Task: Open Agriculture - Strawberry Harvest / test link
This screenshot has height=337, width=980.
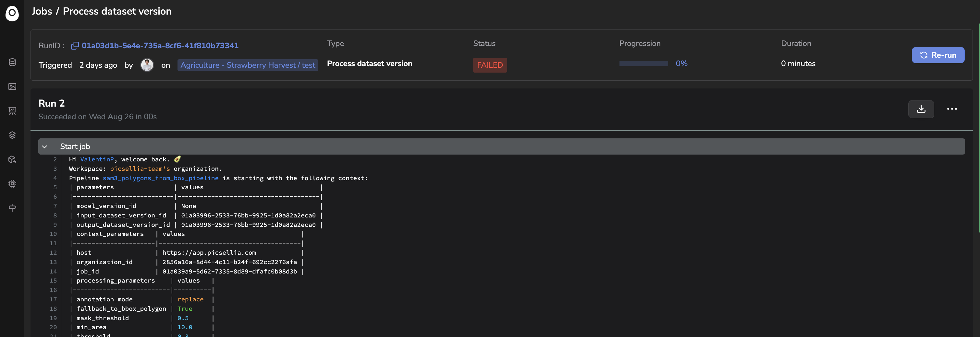Action: pyautogui.click(x=248, y=65)
